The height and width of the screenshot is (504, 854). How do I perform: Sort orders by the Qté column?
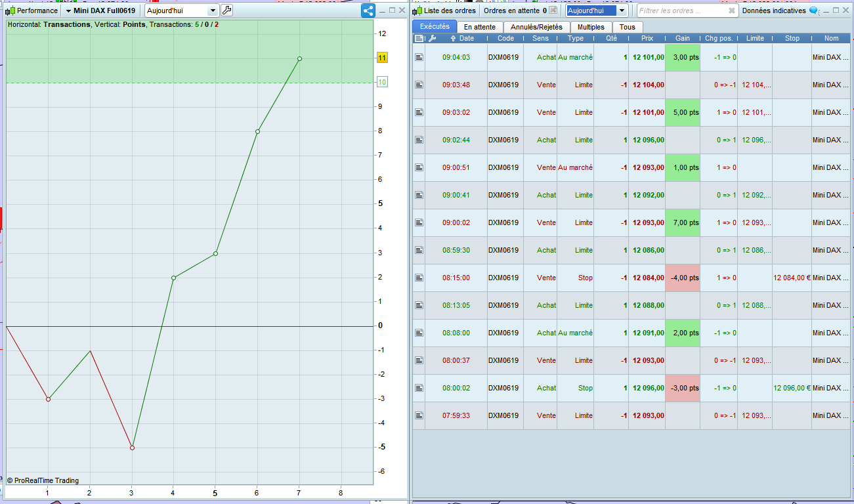click(x=611, y=38)
